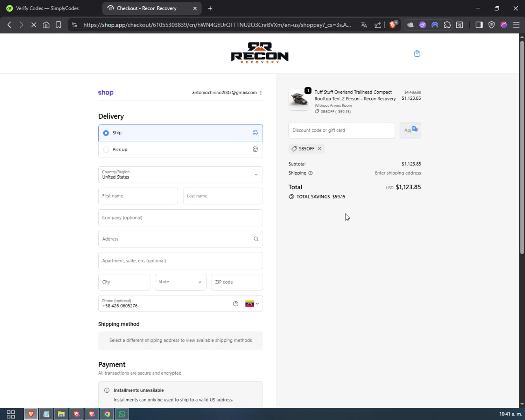Image resolution: width=525 pixels, height=420 pixels.
Task: Switch to Checkout Recon Recovery tab
Action: pyautogui.click(x=147, y=8)
